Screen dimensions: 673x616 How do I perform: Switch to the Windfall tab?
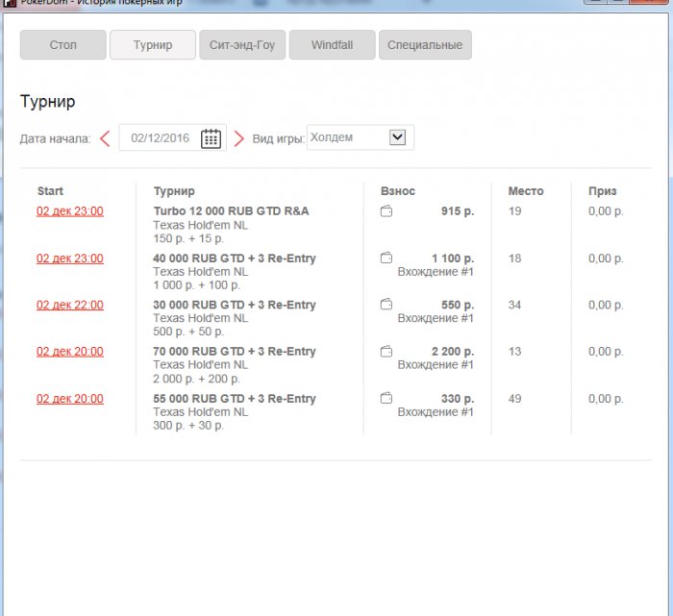click(x=333, y=44)
